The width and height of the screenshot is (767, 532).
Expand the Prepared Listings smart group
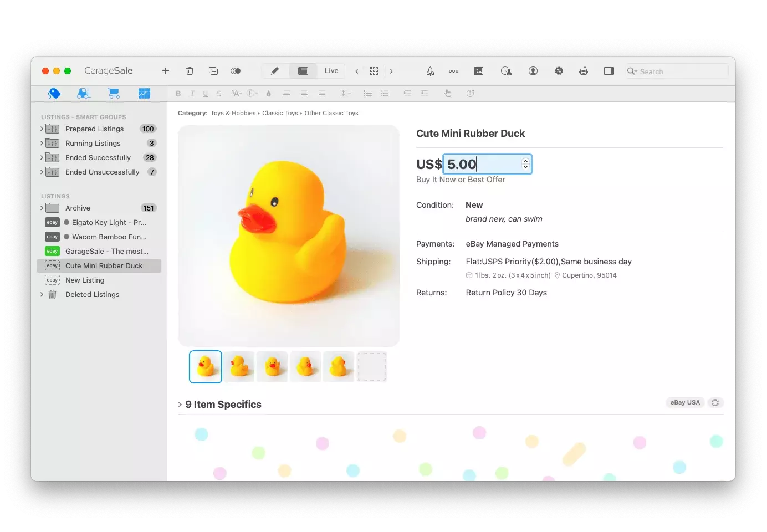coord(42,129)
